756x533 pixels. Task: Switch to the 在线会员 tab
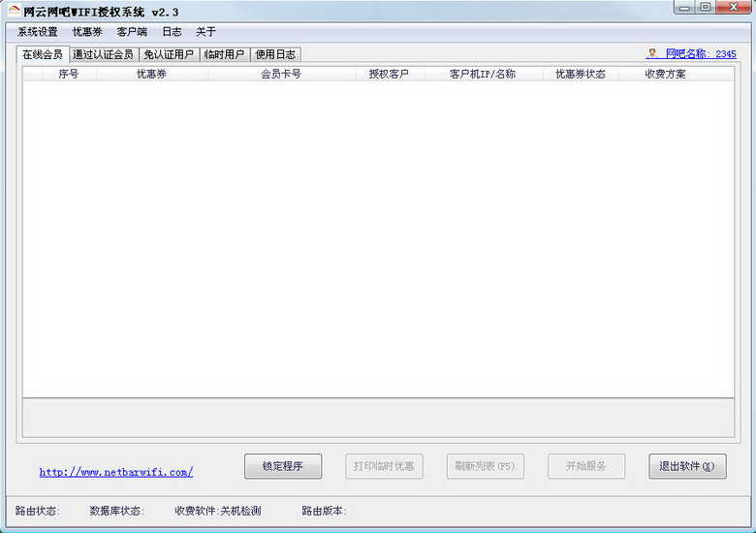coord(43,54)
